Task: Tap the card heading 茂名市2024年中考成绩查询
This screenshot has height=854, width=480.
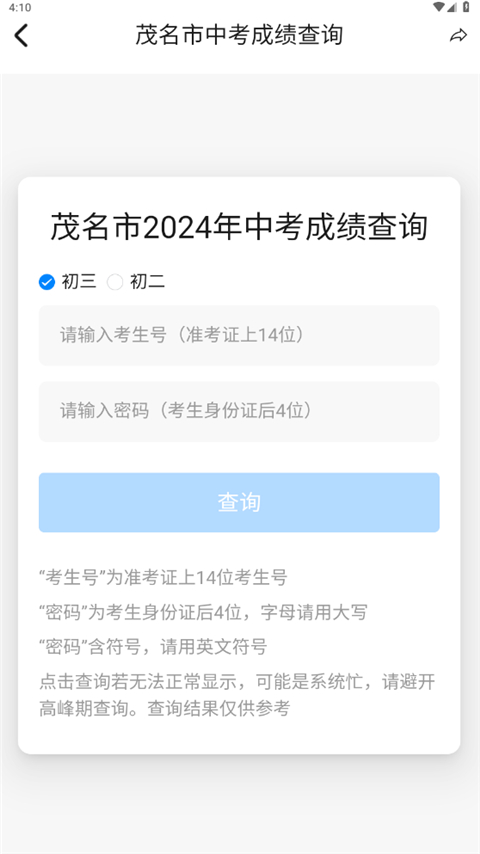Action: pyautogui.click(x=239, y=227)
